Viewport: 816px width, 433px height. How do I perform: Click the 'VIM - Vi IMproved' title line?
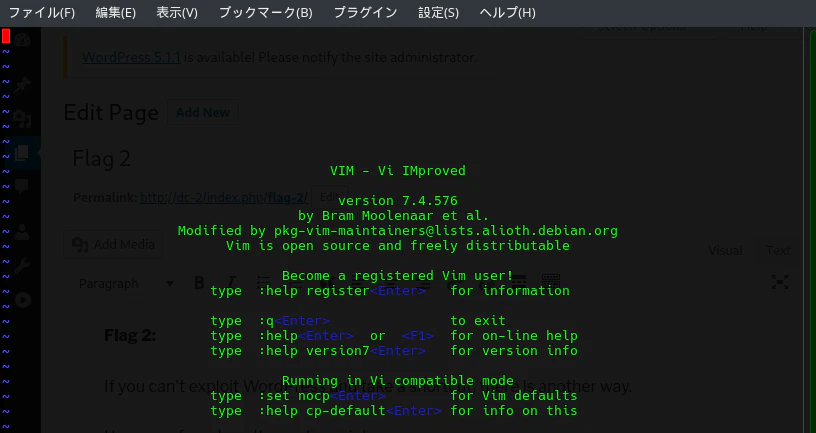pyautogui.click(x=398, y=171)
